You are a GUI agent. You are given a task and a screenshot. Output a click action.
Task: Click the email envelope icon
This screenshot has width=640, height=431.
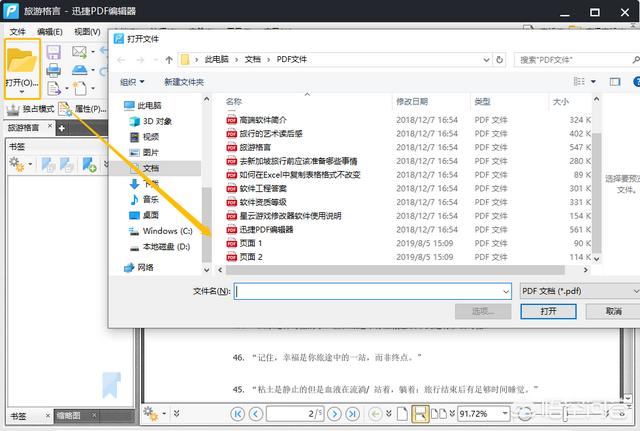(79, 51)
